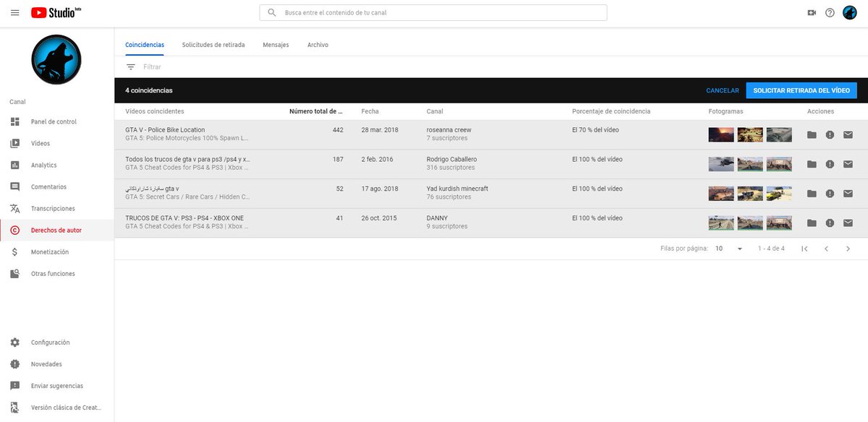Image resolution: width=868 pixels, height=422 pixels.
Task: Go to the previous page
Action: coord(826,249)
